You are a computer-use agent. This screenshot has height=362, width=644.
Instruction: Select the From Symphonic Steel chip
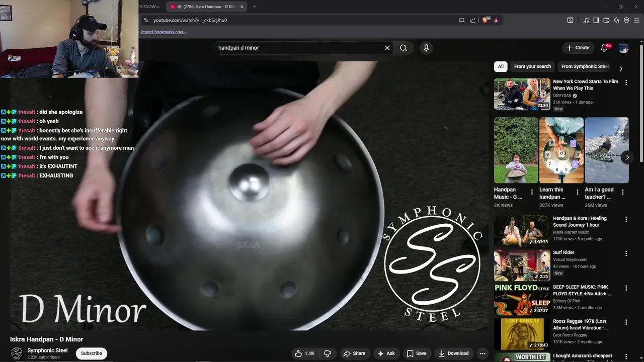(585, 66)
